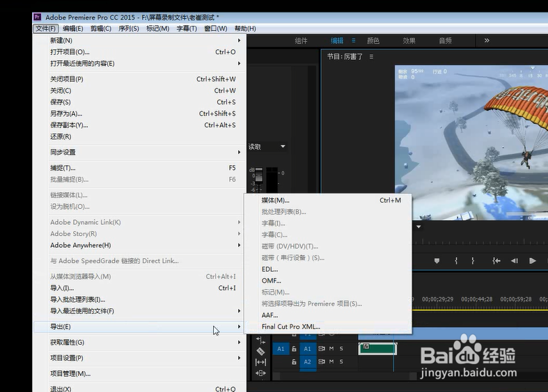Select the Razor tool icon
Screen dimensions: 548x392
[x=260, y=351]
